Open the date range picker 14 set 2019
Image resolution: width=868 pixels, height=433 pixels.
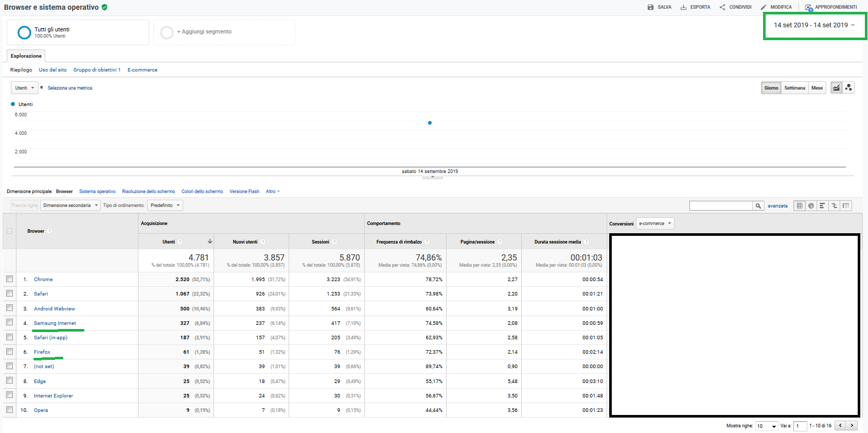pos(814,25)
